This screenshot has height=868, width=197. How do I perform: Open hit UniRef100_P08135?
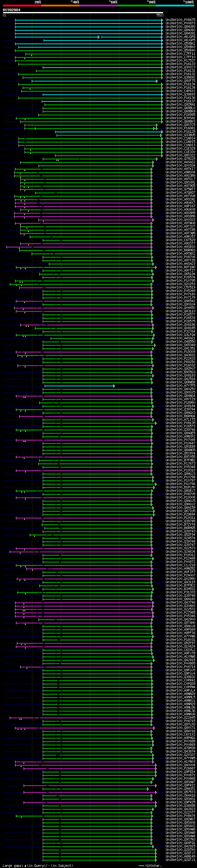pyautogui.click(x=180, y=423)
